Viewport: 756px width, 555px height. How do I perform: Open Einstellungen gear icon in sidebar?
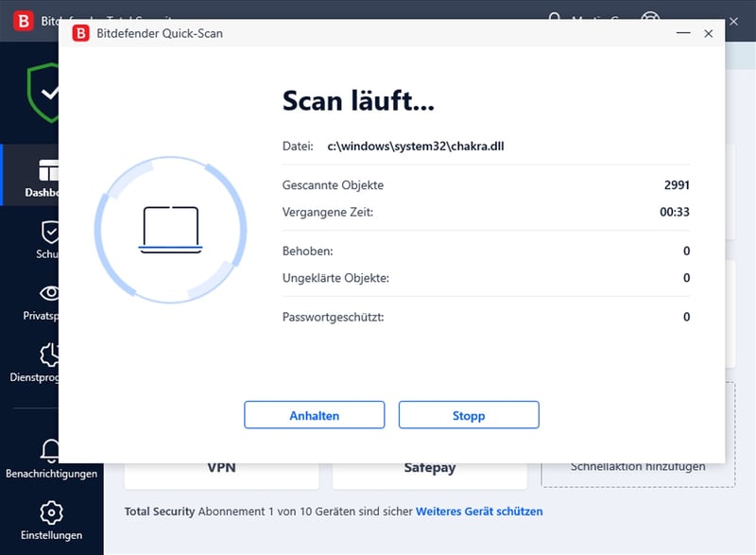click(51, 512)
